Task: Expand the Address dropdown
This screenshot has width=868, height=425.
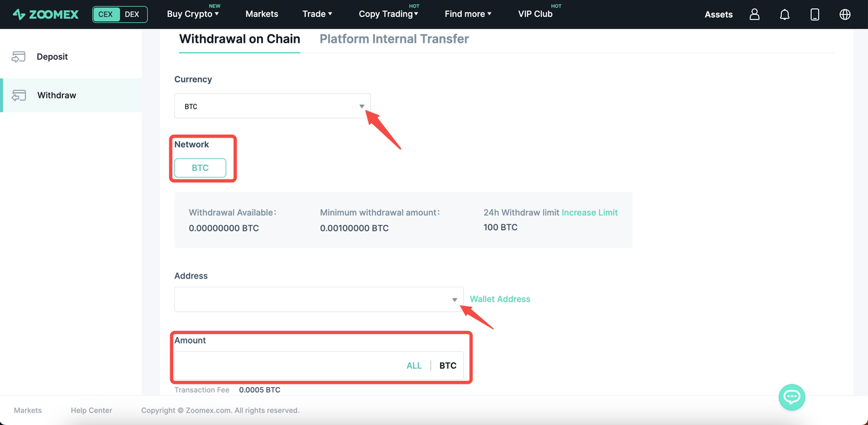Action: 454,300
